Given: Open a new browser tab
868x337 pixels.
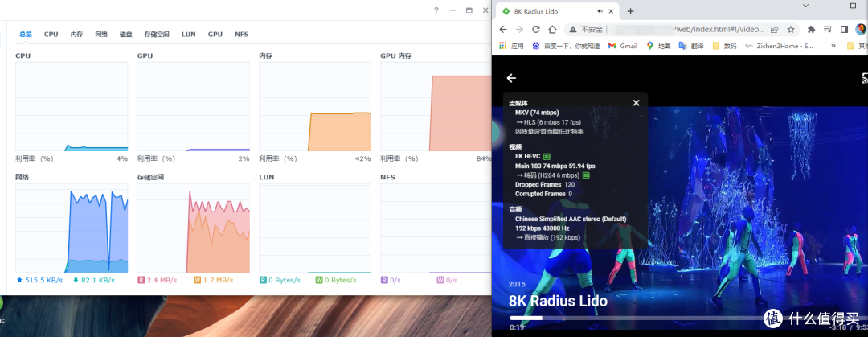Looking at the screenshot, I should tap(630, 11).
